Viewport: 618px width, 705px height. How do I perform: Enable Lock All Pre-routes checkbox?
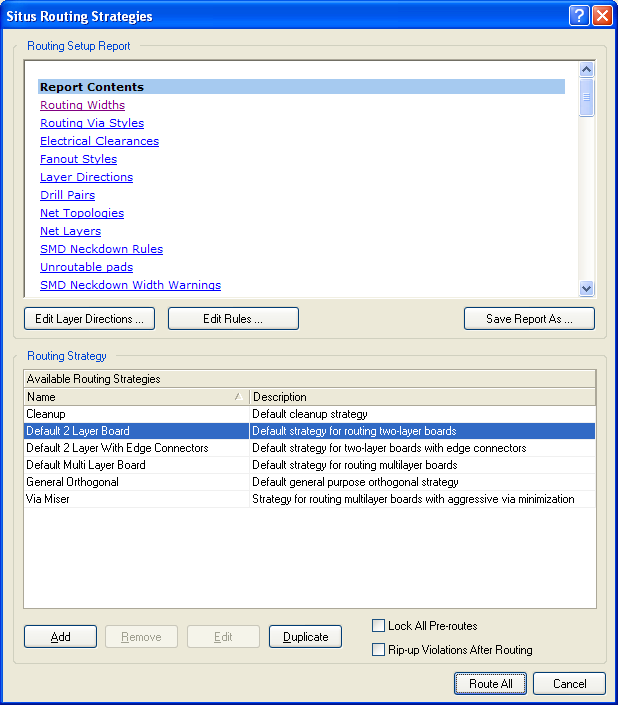click(378, 625)
